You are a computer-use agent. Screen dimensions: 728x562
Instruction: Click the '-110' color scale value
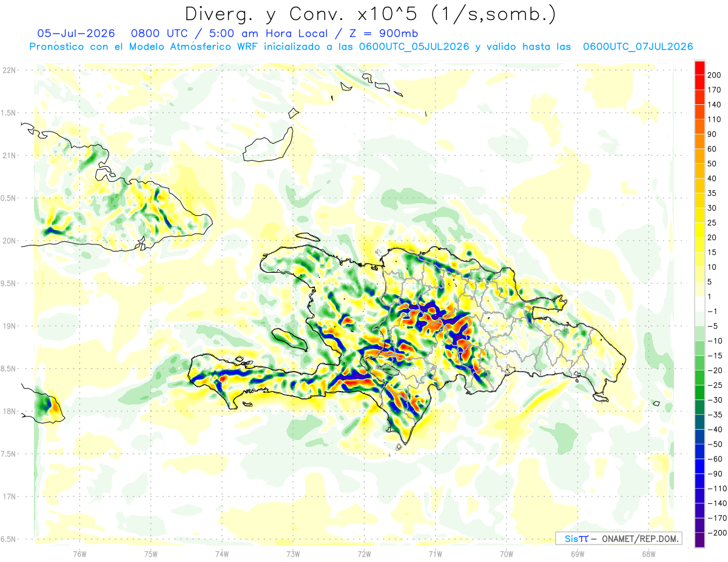pyautogui.click(x=718, y=489)
